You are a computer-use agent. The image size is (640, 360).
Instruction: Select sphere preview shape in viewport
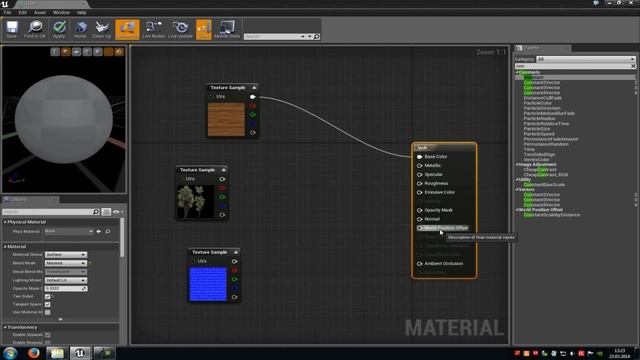66,52
